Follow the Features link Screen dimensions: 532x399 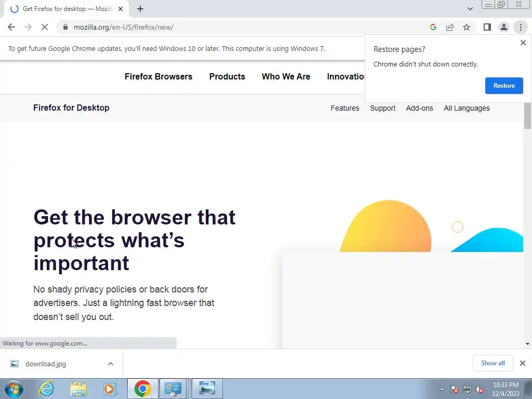click(x=345, y=108)
